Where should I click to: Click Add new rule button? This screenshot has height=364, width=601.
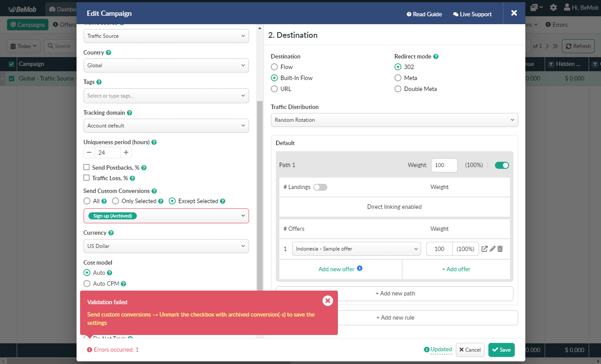[395, 318]
